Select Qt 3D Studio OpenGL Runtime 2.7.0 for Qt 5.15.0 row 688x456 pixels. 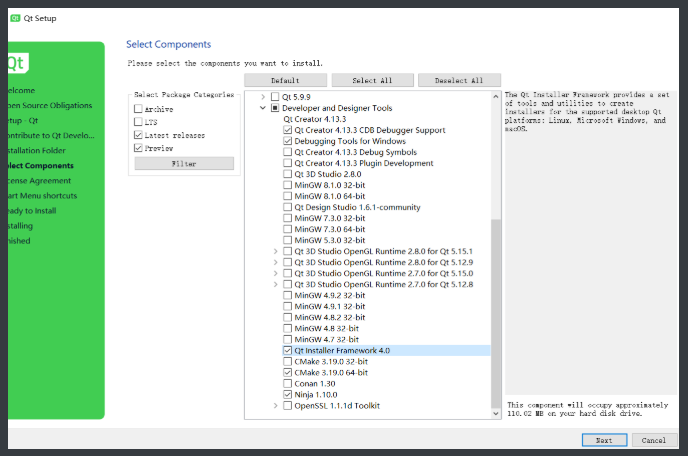[383, 273]
